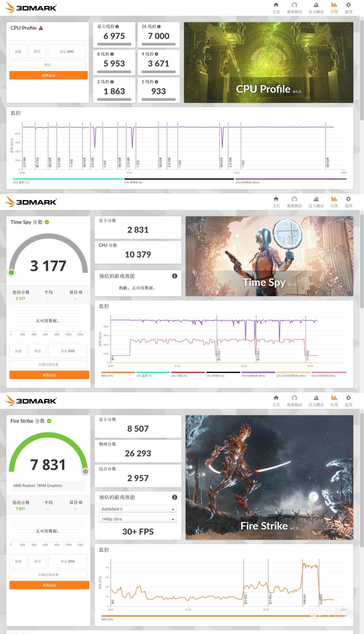
Task: Click info icon next to 2 线程
Action: point(112,82)
